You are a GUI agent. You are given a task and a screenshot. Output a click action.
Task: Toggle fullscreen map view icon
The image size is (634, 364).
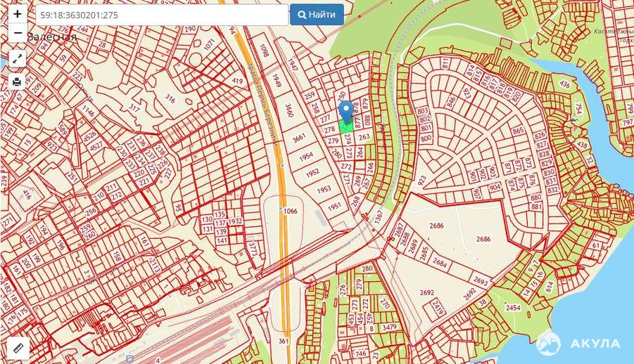point(17,59)
